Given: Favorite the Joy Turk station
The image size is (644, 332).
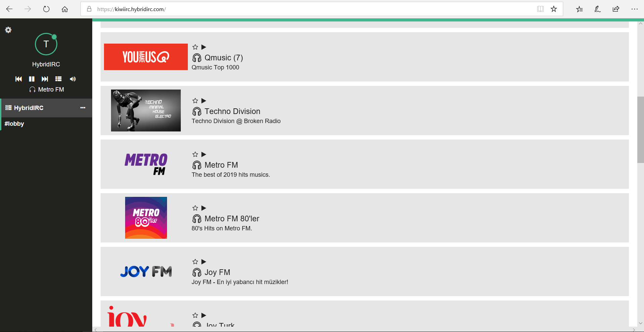Looking at the screenshot, I should [195, 315].
